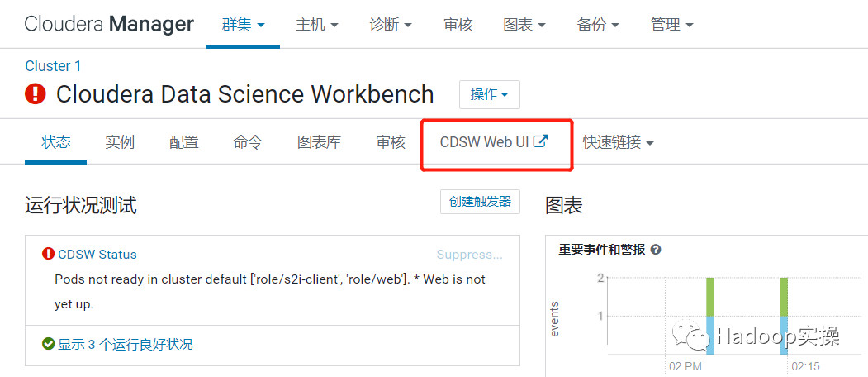Click the 重要事件和警报 chart title
This screenshot has height=377, width=868.
coord(602,250)
